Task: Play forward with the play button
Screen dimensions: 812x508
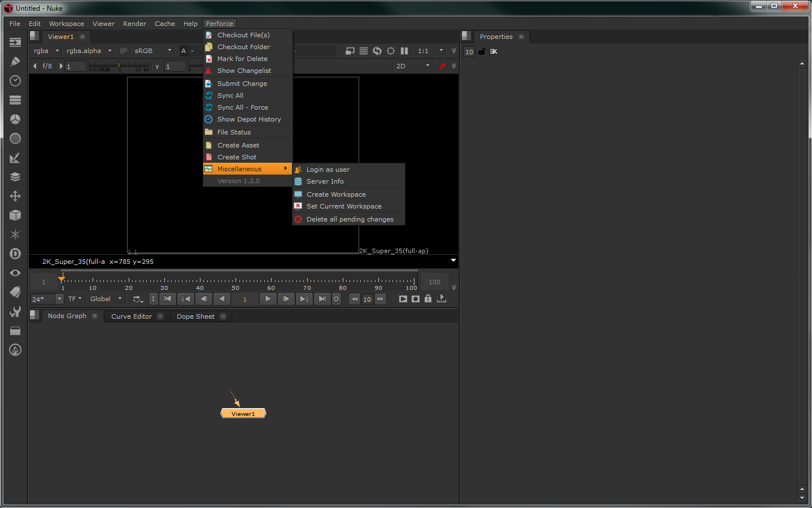Action: (268, 299)
